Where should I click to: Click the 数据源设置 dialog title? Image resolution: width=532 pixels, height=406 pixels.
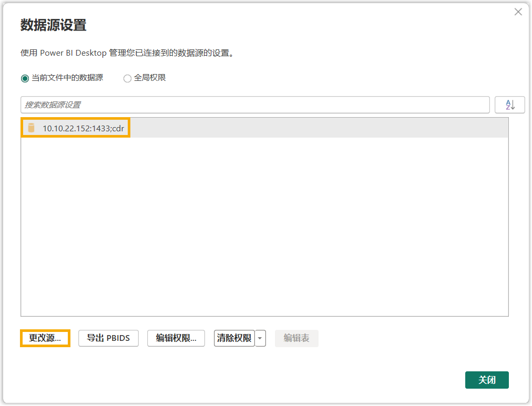click(53, 25)
